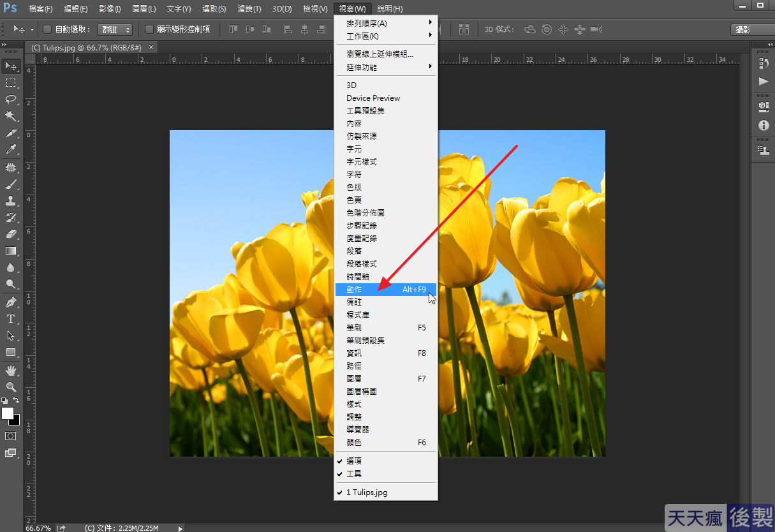Toggle checked document 1 Tulips.jpg entry
Image resolution: width=775 pixels, height=532 pixels.
coord(386,492)
